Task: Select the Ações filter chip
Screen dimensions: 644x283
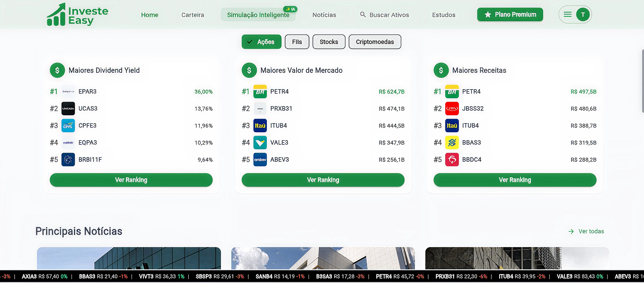Action: point(262,42)
